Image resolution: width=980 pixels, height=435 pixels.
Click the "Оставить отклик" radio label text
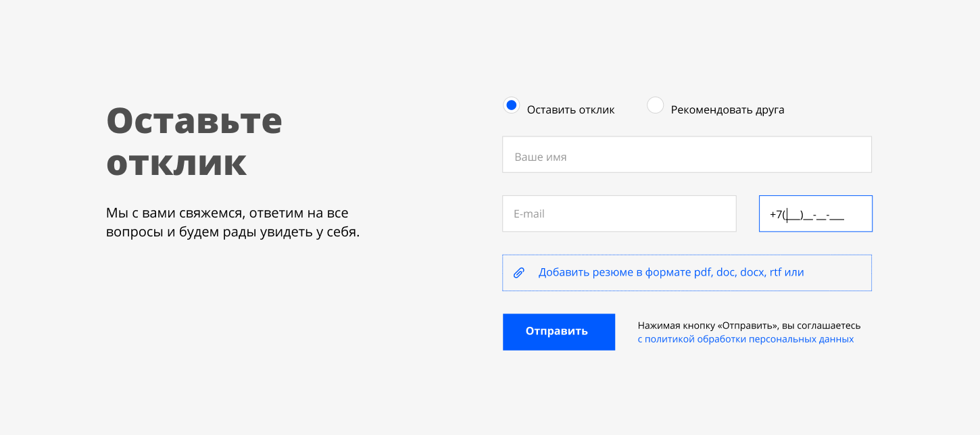[x=570, y=109]
